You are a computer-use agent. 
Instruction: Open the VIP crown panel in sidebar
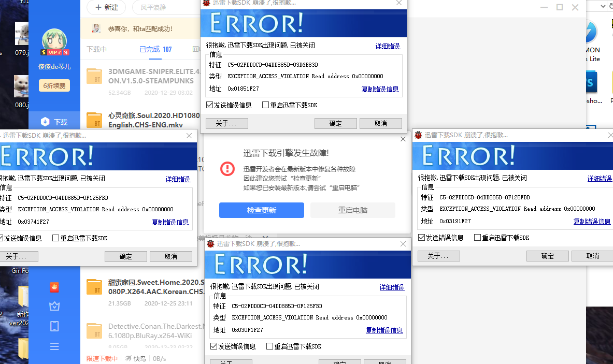pos(54,307)
